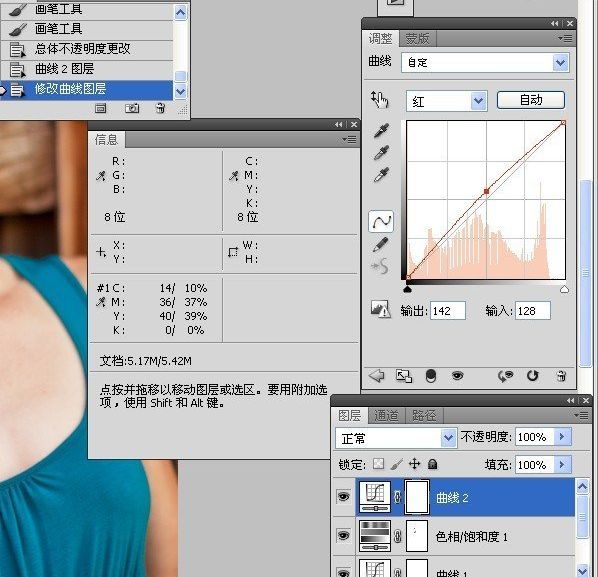Pick the white point eyedropper in Curves
Image resolution: width=598 pixels, height=577 pixels.
381,175
